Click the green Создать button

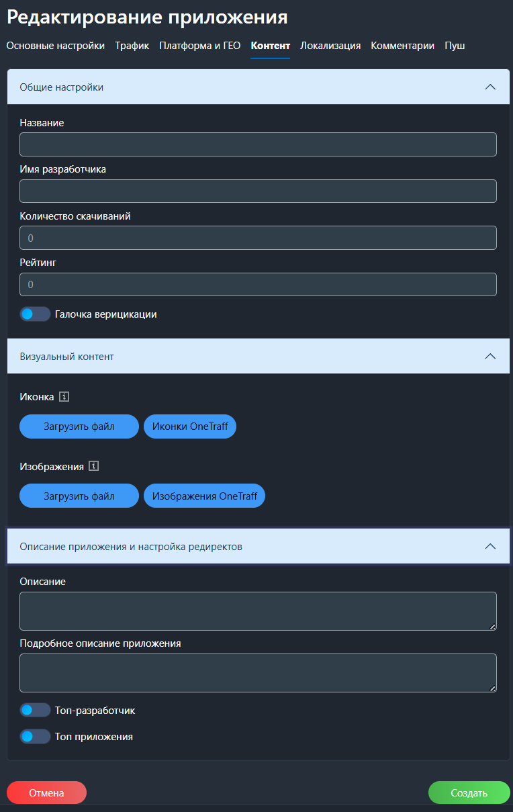coord(469,793)
